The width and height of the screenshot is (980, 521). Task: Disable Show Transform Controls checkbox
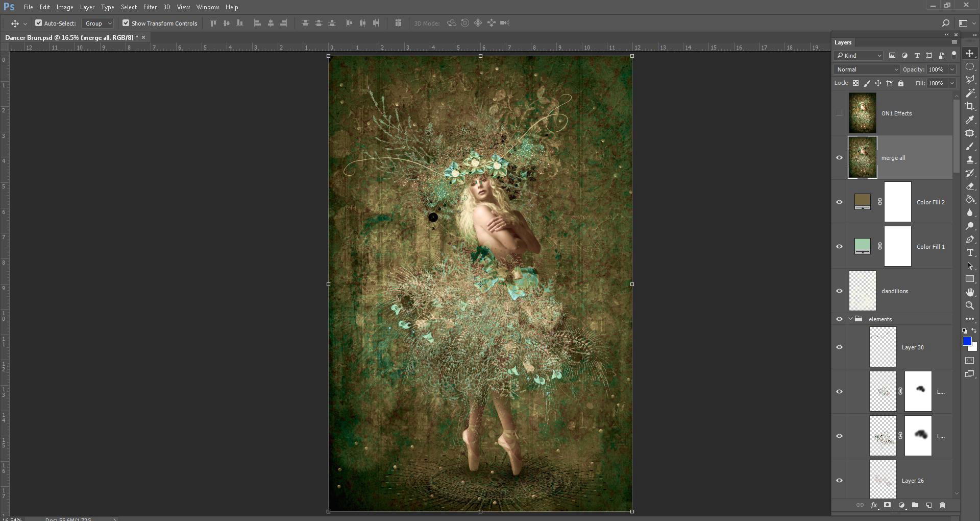coord(126,23)
